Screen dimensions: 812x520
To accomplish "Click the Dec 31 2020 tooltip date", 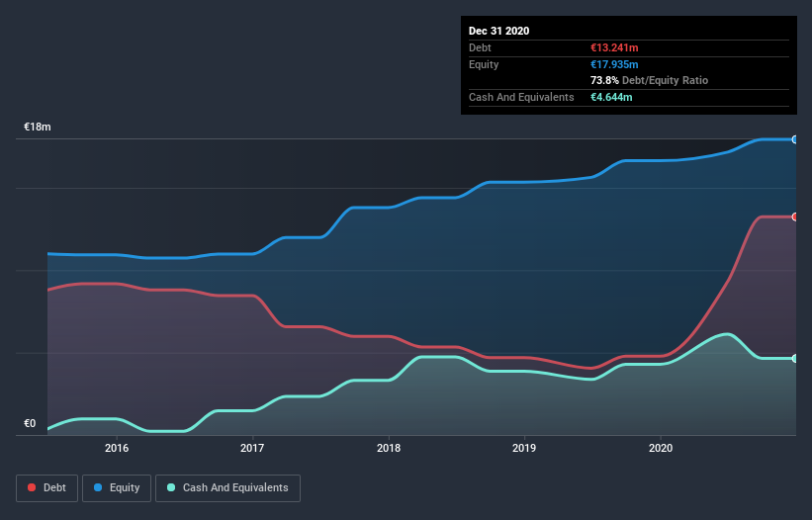I will (x=498, y=31).
